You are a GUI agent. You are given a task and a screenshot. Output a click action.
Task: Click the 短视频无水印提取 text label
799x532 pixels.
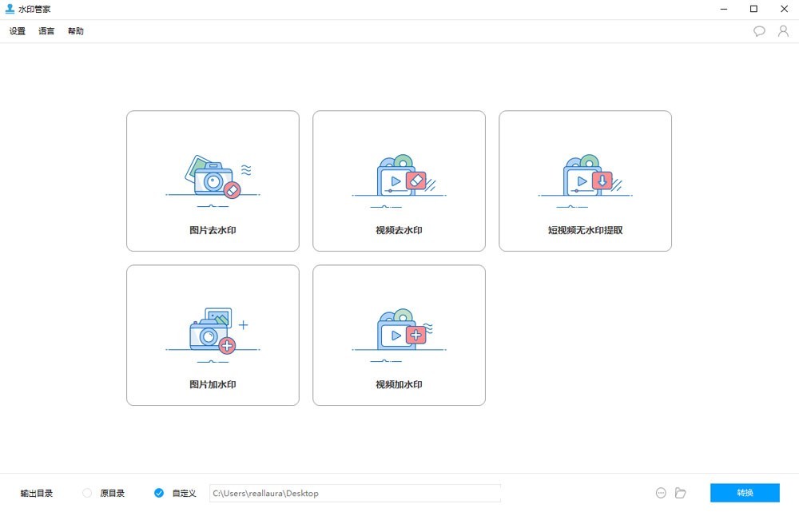[585, 230]
